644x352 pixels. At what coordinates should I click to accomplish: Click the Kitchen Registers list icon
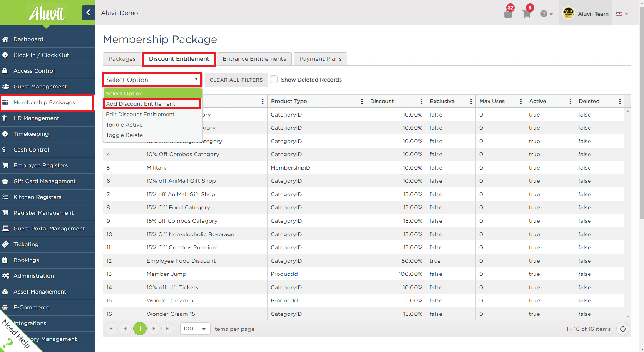[x=5, y=197]
